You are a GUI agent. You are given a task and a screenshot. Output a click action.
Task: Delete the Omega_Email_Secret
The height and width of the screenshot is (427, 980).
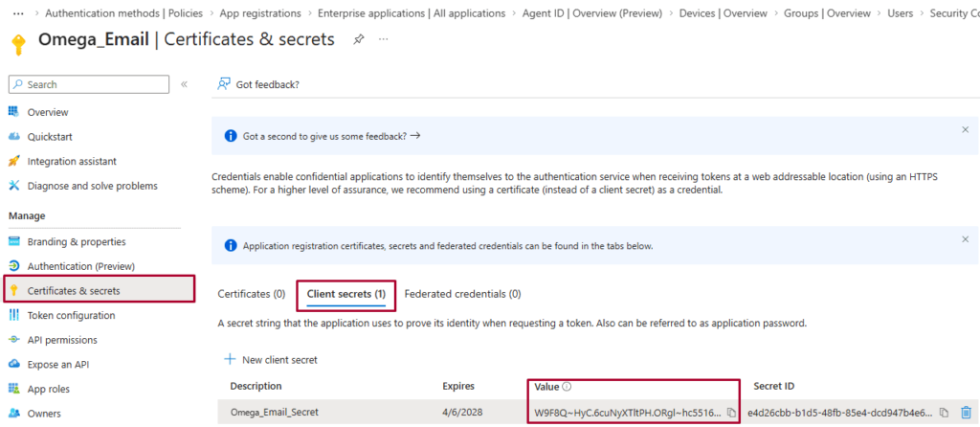[x=966, y=413]
